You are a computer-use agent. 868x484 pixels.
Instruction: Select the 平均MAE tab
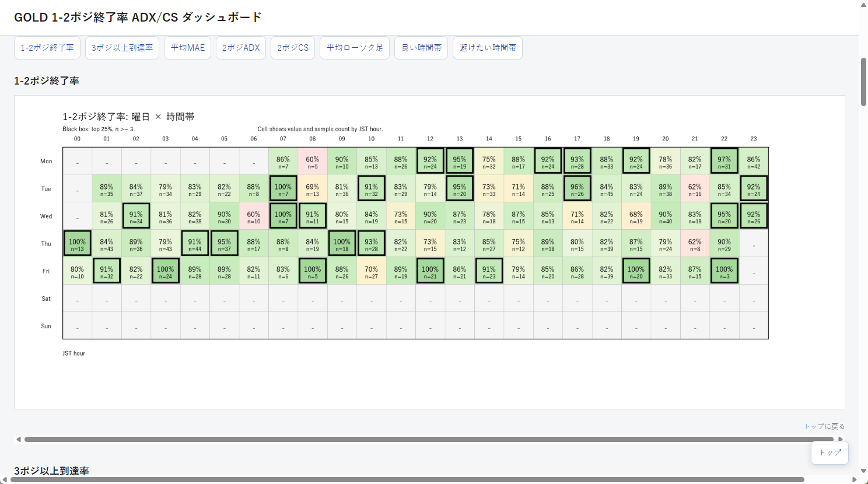coord(188,48)
